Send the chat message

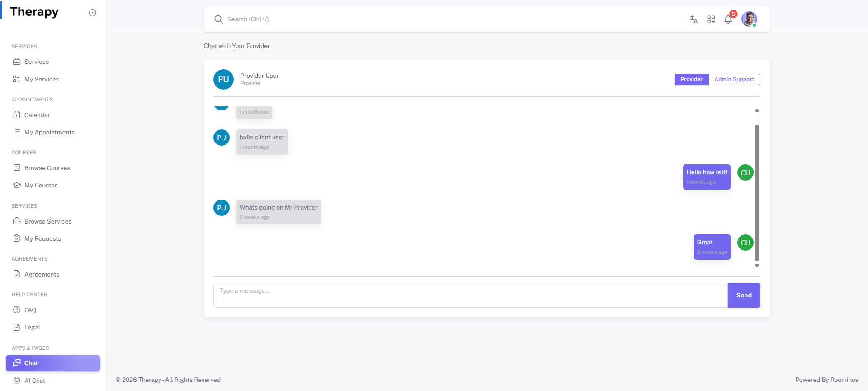click(744, 295)
